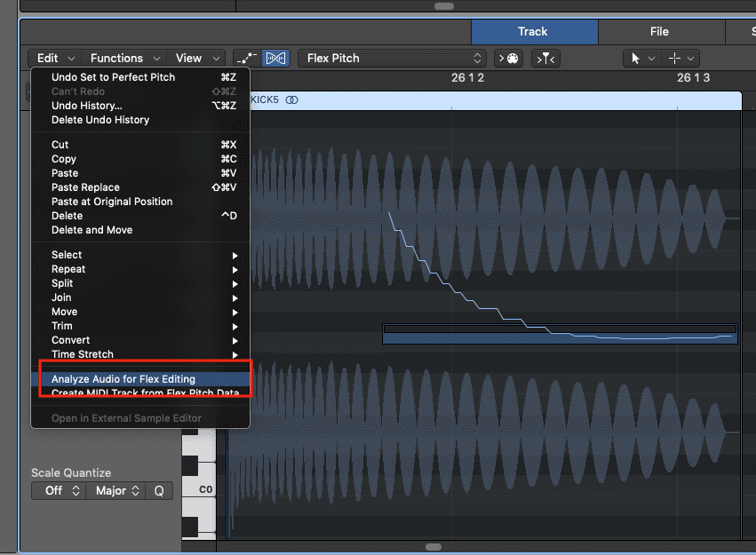
Task: Toggle the Catch Playhead button
Action: [545, 59]
